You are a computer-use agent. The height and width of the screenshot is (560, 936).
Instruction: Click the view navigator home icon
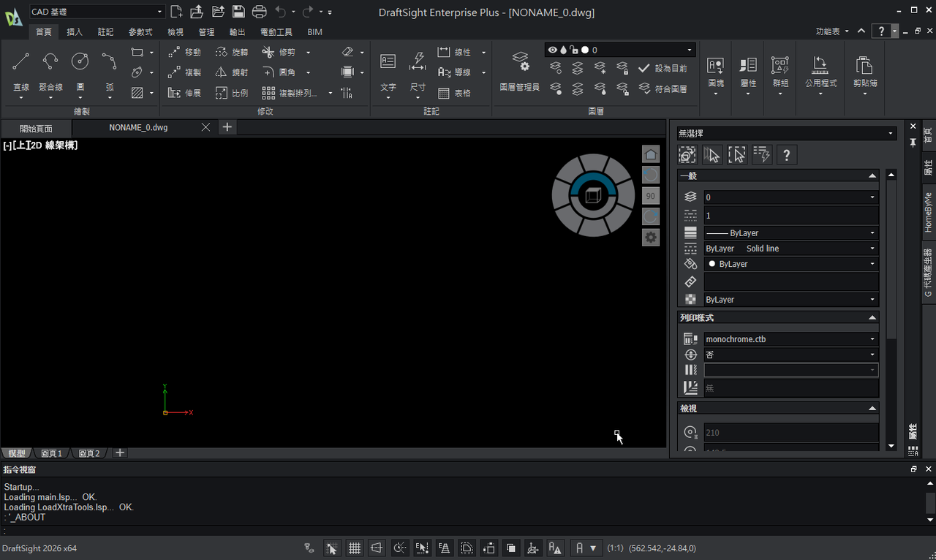(651, 154)
